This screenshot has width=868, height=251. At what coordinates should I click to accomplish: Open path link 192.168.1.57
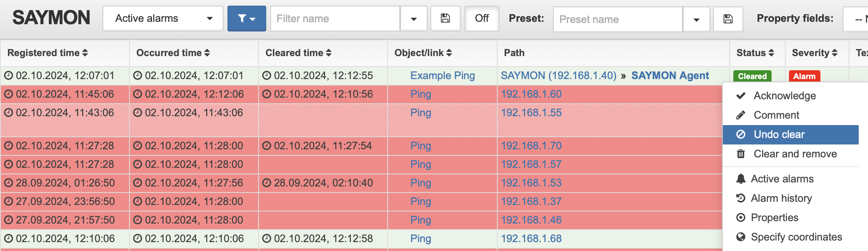pyautogui.click(x=531, y=164)
